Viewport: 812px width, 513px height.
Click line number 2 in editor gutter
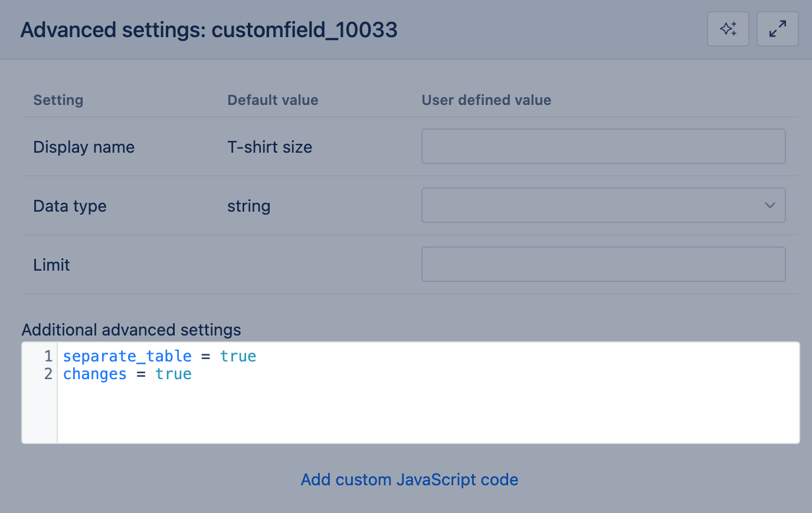[48, 374]
